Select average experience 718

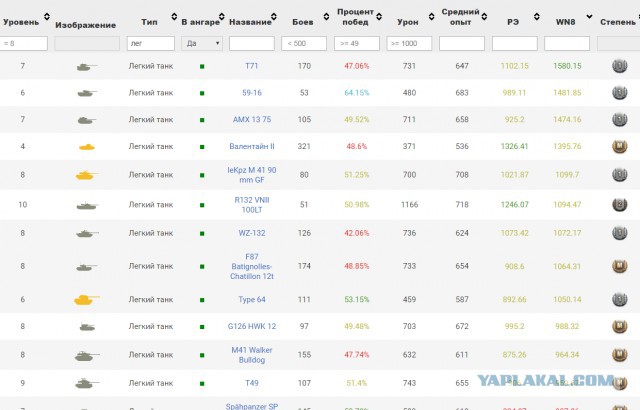[462, 205]
